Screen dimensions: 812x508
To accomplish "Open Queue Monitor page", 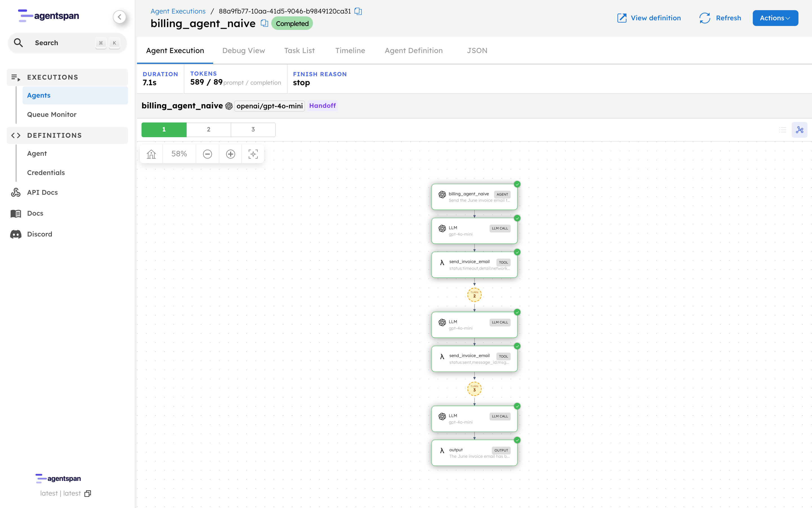I will (52, 115).
